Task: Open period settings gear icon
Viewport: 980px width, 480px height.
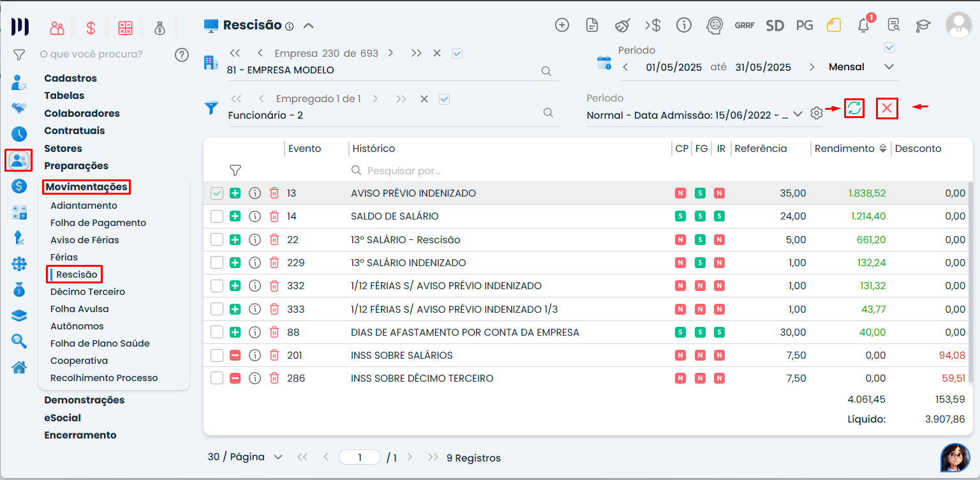Action: [x=816, y=114]
